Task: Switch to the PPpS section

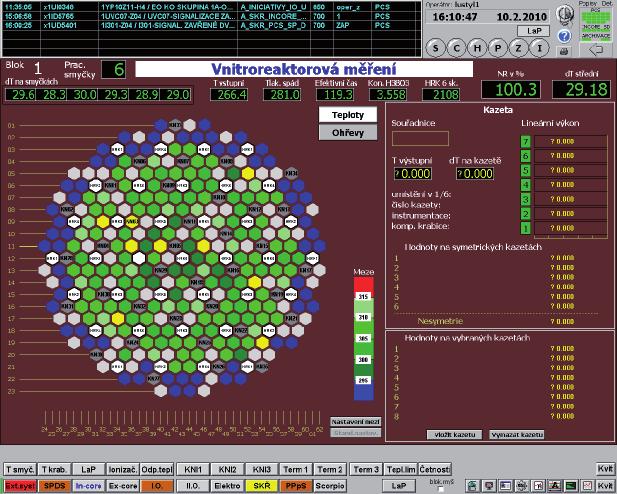Action: (296, 486)
